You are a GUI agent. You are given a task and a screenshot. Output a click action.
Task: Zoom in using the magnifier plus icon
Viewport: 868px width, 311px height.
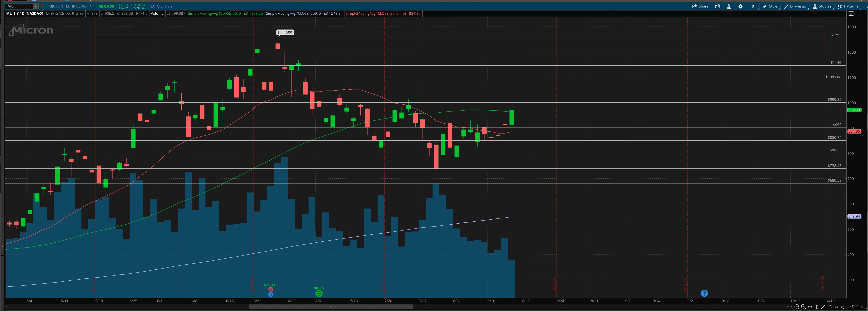(804, 307)
